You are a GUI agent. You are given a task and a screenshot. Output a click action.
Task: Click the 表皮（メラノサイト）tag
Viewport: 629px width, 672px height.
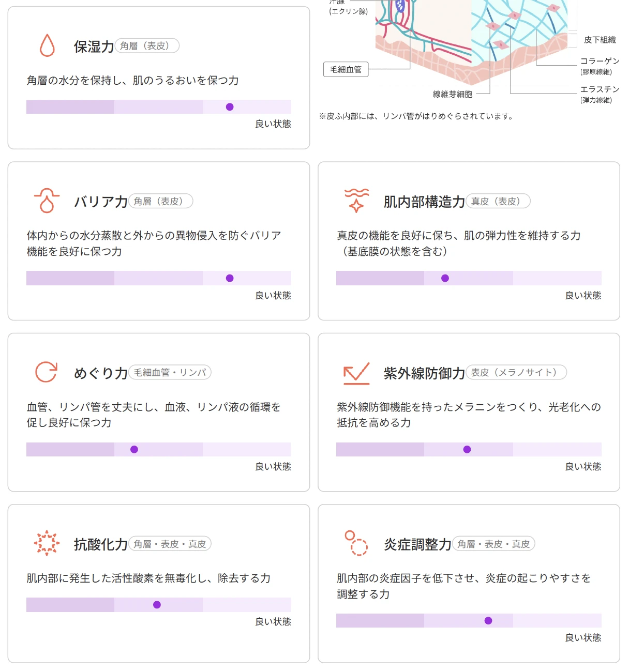(x=516, y=373)
